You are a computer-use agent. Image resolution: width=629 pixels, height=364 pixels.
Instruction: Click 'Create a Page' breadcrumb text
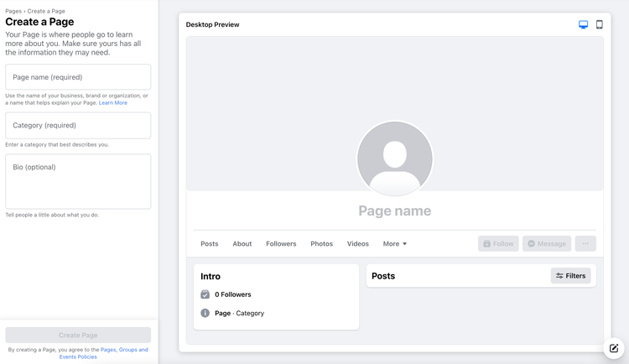coord(46,11)
